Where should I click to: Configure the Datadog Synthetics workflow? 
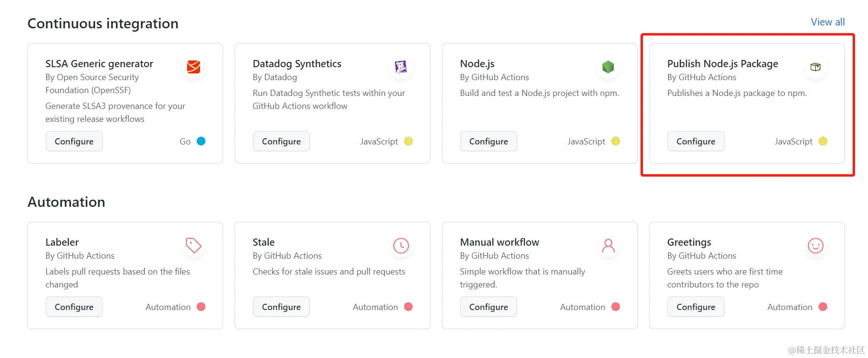pyautogui.click(x=281, y=142)
